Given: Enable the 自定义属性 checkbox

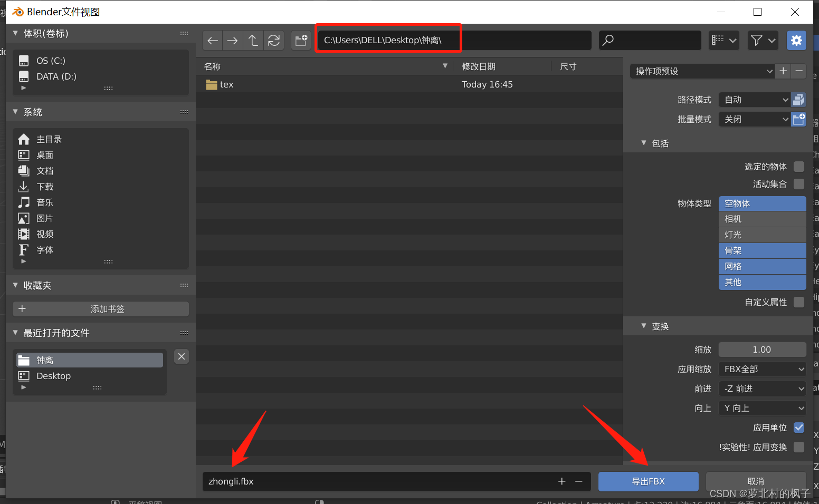Looking at the screenshot, I should (799, 302).
